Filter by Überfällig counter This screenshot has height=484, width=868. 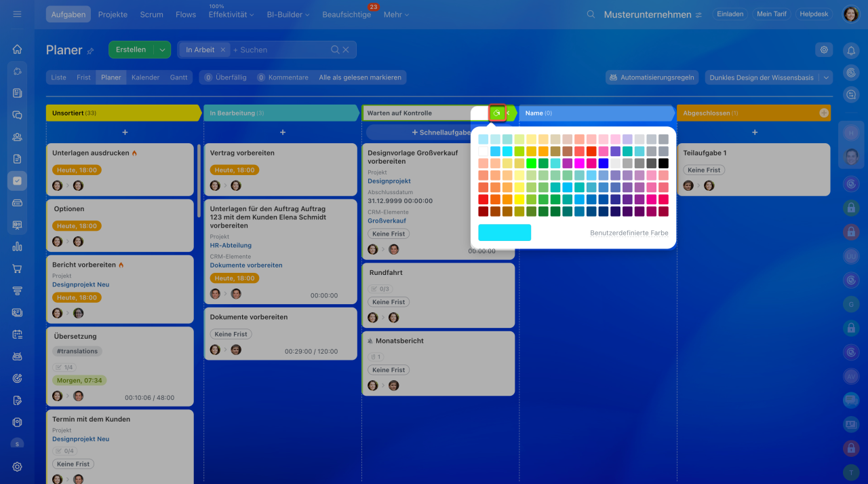pyautogui.click(x=226, y=77)
